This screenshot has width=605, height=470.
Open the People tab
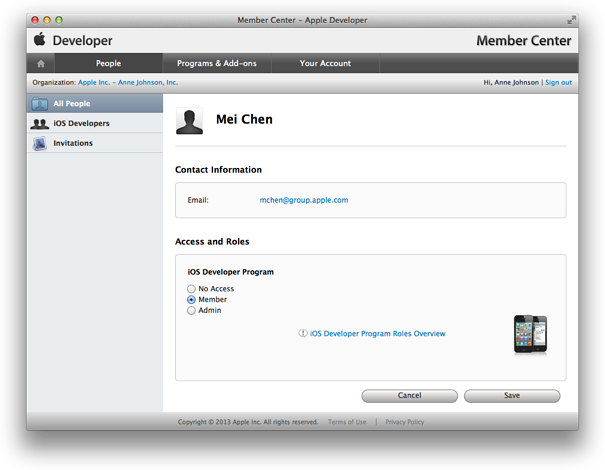(x=108, y=63)
